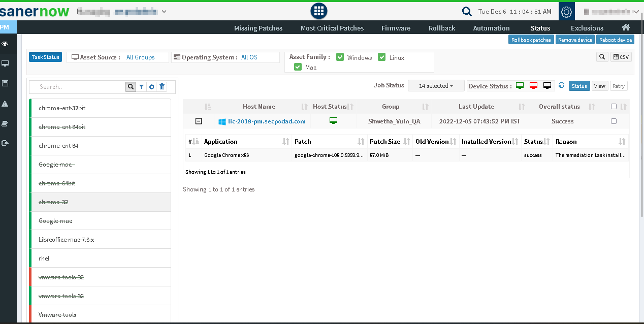Click the trash icon in task list toolbar
Screen dimensions: 644x324
(162, 87)
